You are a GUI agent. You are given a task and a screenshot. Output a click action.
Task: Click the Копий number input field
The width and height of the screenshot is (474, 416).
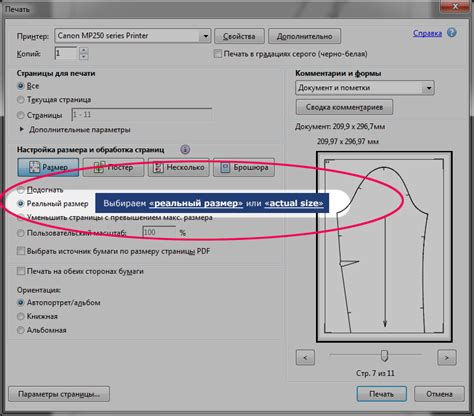[x=66, y=53]
